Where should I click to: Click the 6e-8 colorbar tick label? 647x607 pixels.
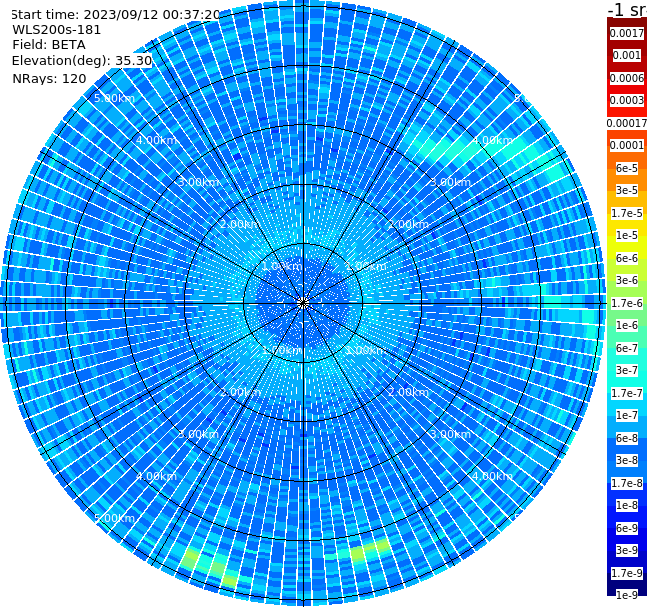(x=627, y=438)
